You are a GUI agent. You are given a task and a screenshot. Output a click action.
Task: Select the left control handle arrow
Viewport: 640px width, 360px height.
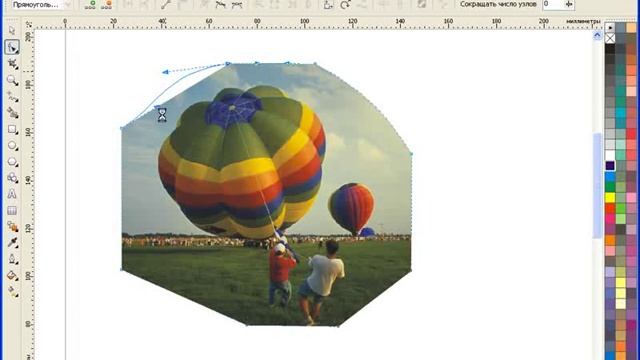point(165,72)
